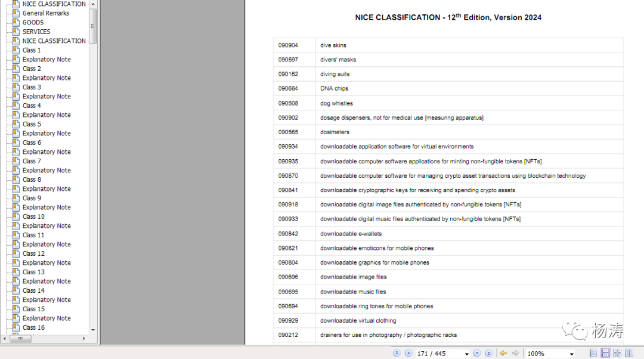This screenshot has width=644, height=359.
Task: Click "downloadable music files" entry
Action: 353,292
